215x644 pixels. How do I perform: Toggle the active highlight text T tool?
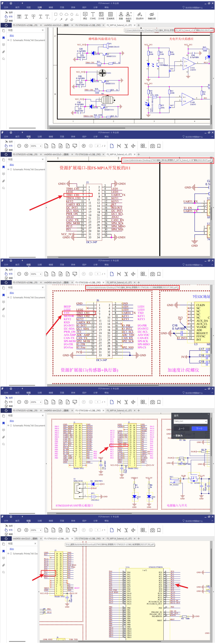(x=19, y=16)
